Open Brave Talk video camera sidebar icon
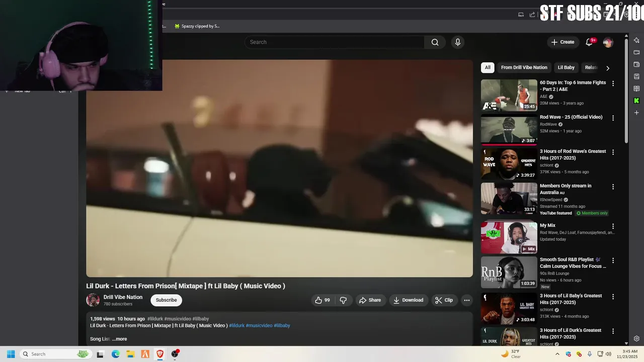This screenshot has height=362, width=644. (636, 52)
